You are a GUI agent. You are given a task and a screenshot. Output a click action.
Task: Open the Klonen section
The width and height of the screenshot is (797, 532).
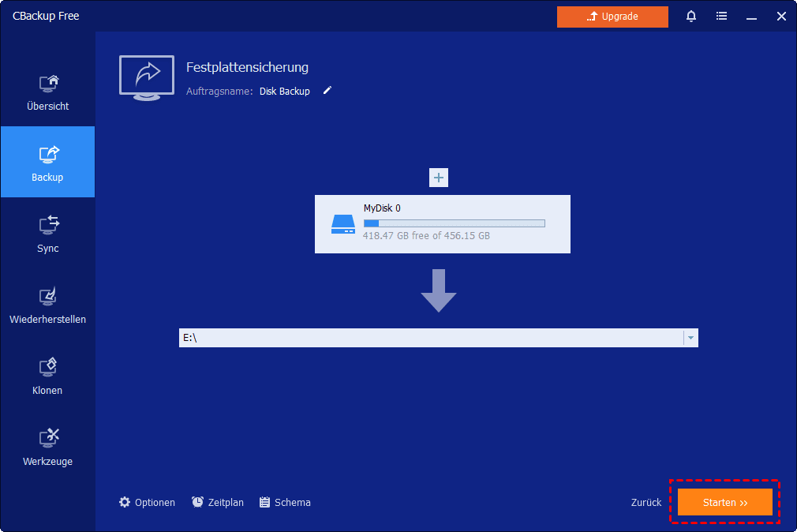[47, 376]
